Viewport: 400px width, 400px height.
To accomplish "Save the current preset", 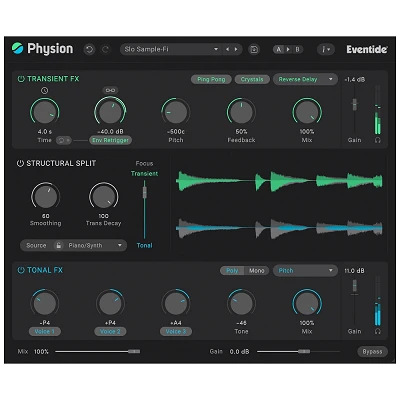I will click(x=254, y=50).
